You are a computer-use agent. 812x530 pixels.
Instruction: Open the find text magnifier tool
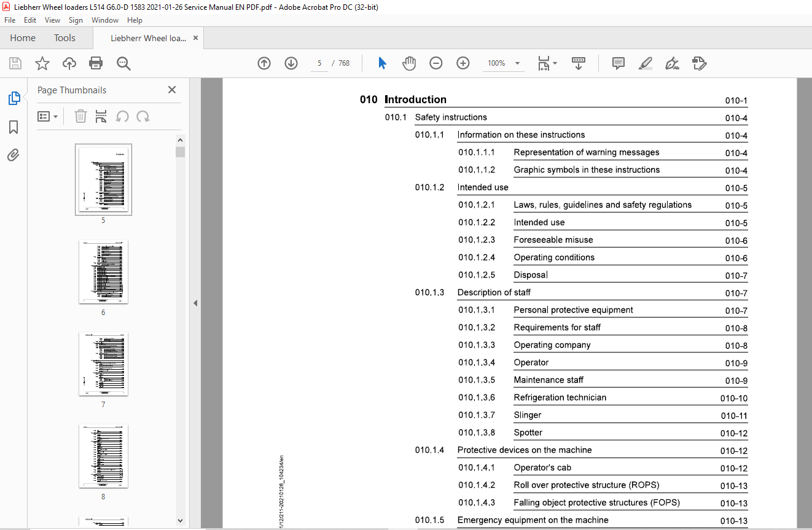pos(123,63)
